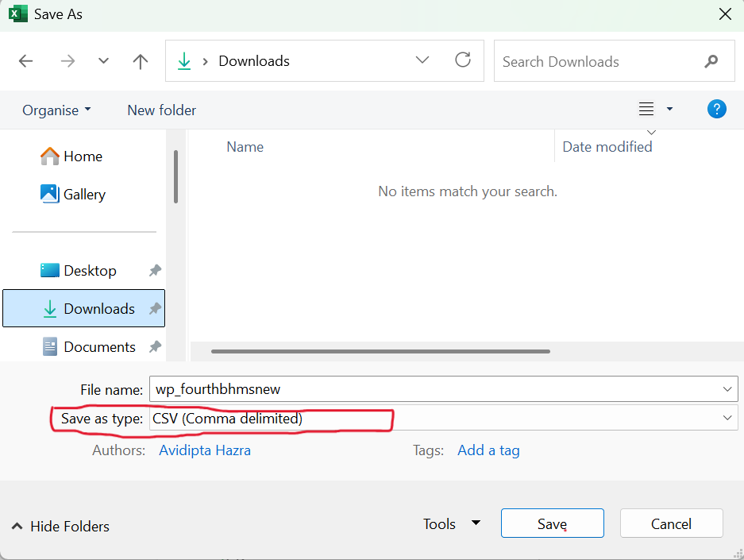Screen dimensions: 744x560
Task: Go up one folder level
Action: (141, 61)
